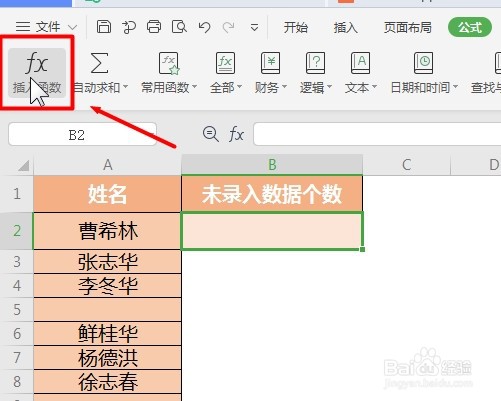Expand the 全部 dropdown arrow

pyautogui.click(x=239, y=87)
